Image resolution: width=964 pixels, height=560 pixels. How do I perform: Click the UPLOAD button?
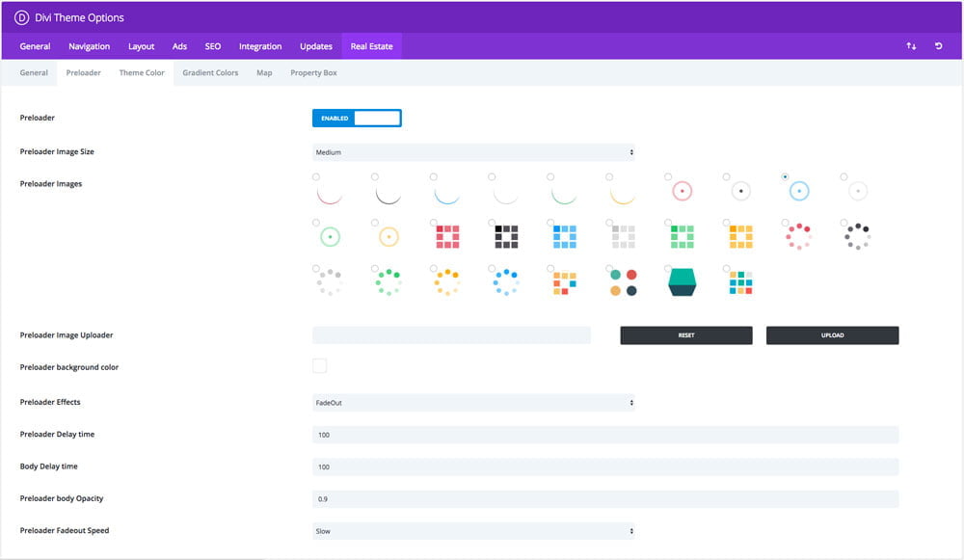tap(833, 335)
